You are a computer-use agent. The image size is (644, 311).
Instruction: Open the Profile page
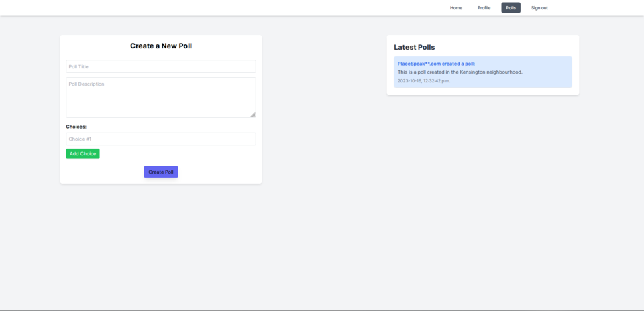pyautogui.click(x=484, y=8)
